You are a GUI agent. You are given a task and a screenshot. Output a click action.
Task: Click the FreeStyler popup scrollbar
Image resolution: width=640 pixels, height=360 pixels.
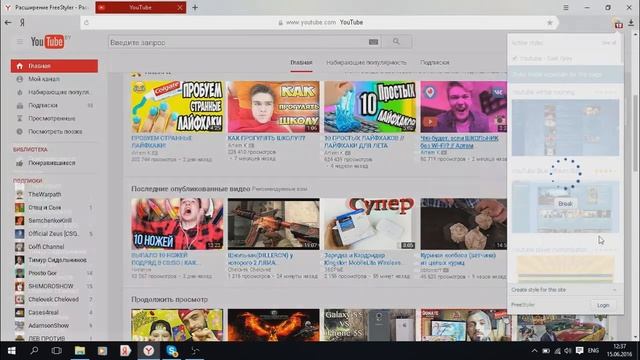pyautogui.click(x=622, y=49)
